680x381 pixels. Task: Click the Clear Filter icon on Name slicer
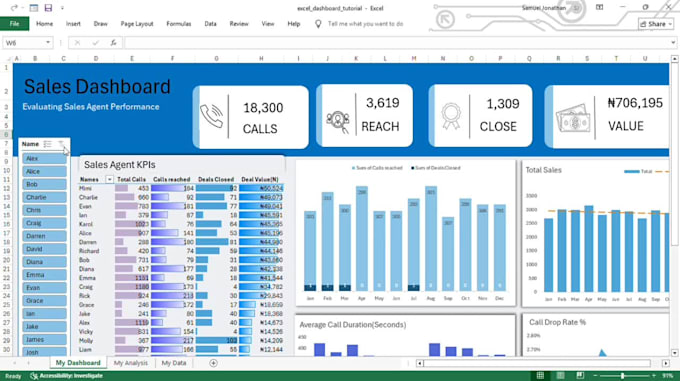tap(61, 144)
